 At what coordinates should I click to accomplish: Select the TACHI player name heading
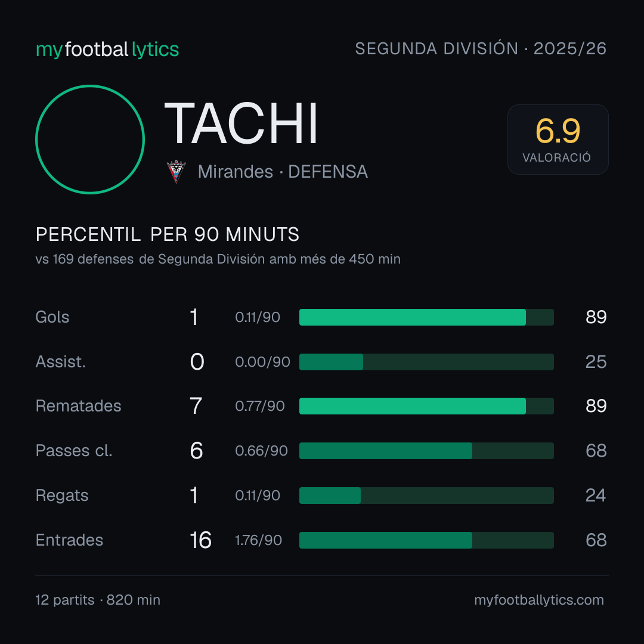241,124
